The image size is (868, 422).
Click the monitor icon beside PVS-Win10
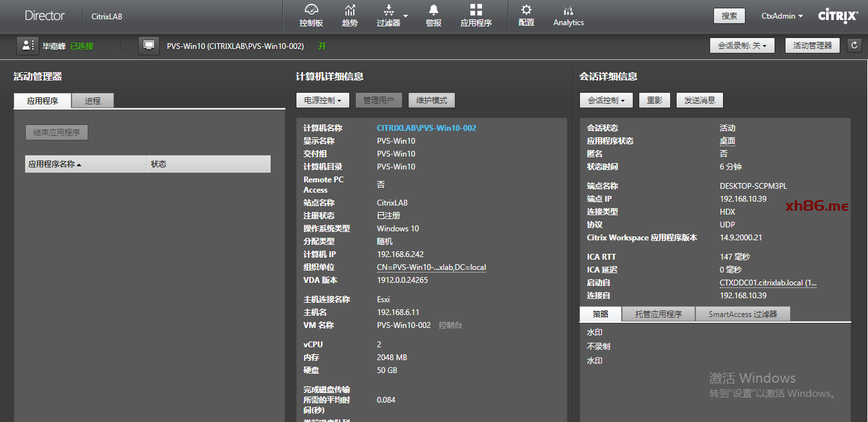pos(149,46)
